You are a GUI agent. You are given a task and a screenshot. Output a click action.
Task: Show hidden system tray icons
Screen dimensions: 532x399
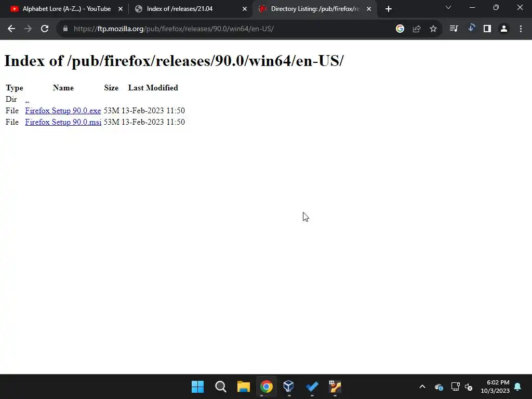(422, 387)
